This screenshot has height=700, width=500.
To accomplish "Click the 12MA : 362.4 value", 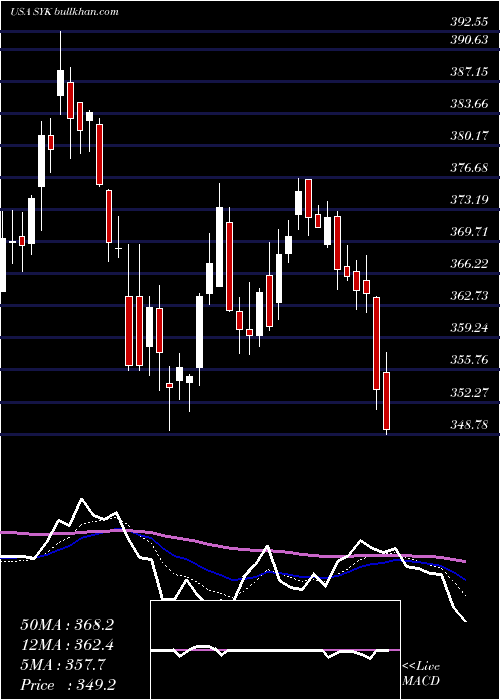I will (x=67, y=645).
